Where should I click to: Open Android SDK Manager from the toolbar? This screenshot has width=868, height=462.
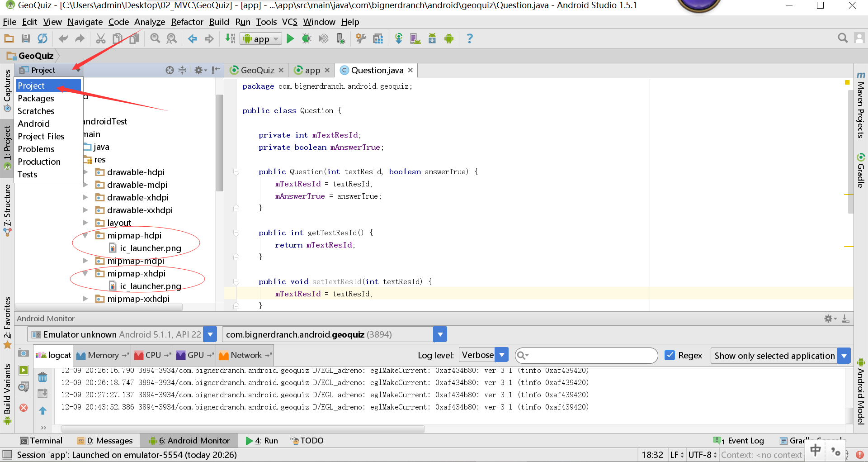(432, 38)
